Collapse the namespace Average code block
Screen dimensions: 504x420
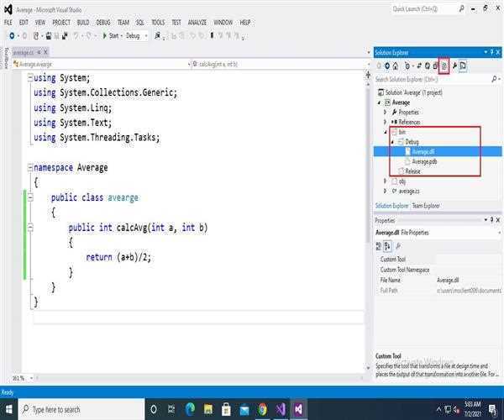click(x=29, y=167)
